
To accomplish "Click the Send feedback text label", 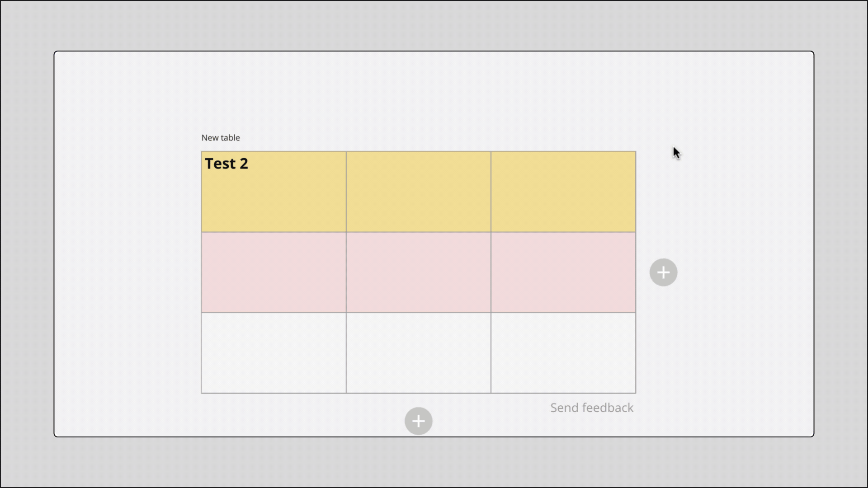I will [591, 408].
